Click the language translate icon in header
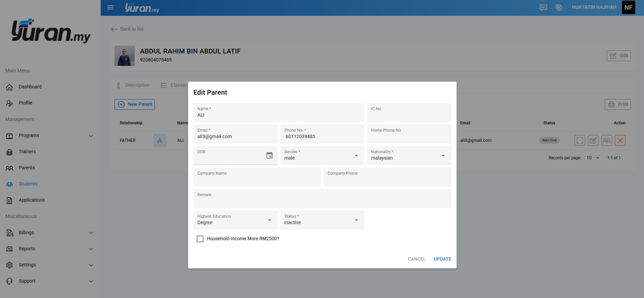 tap(559, 7)
